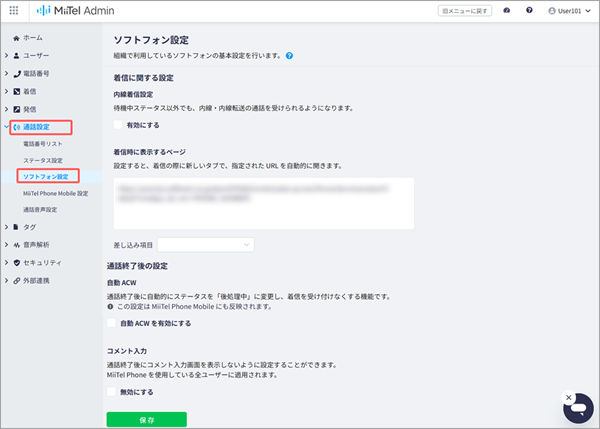The image size is (600, 429).
Task: Expand the 電話番号 menu chevron
Action: [7, 73]
